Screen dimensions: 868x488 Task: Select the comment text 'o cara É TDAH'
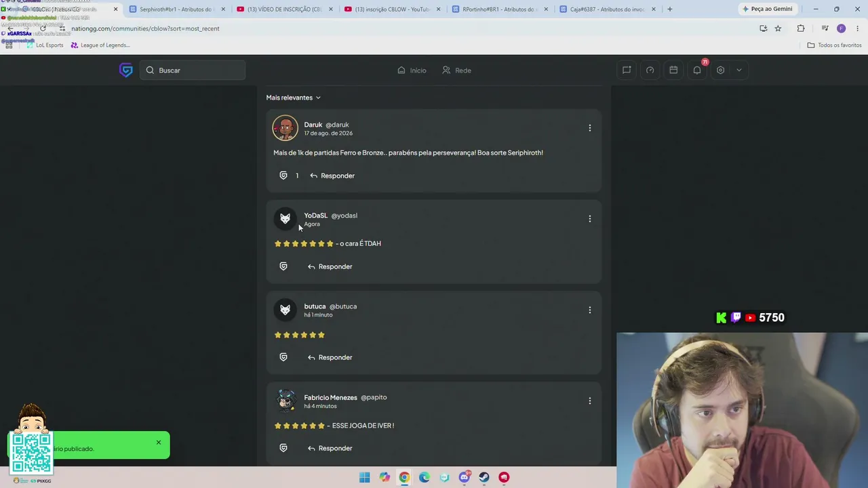[360, 243]
